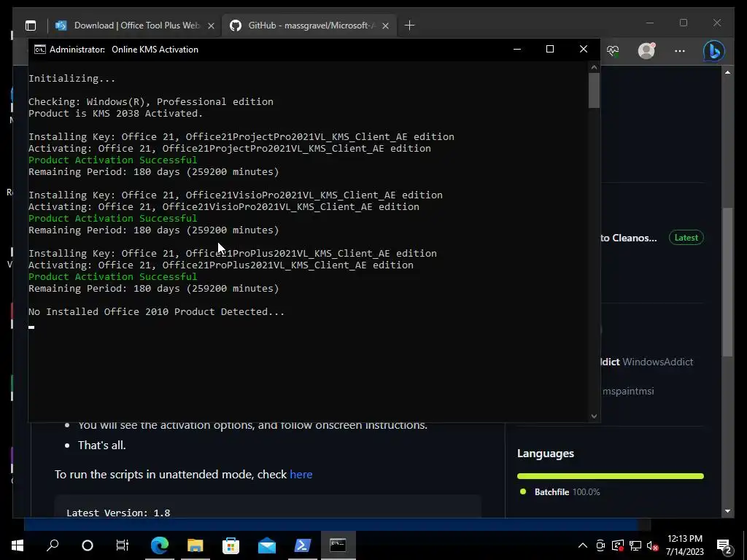Click console scrollbar up arrow
Image resolution: width=747 pixels, height=560 pixels.
(594, 67)
